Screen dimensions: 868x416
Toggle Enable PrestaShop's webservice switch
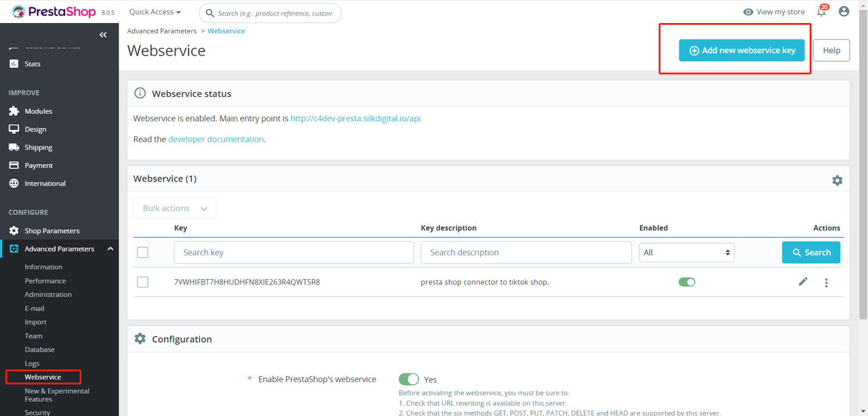409,379
